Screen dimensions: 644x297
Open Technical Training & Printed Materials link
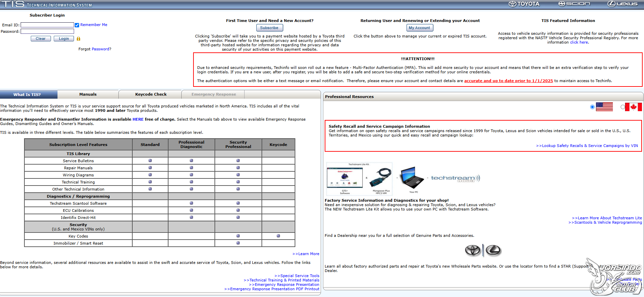coord(281,280)
